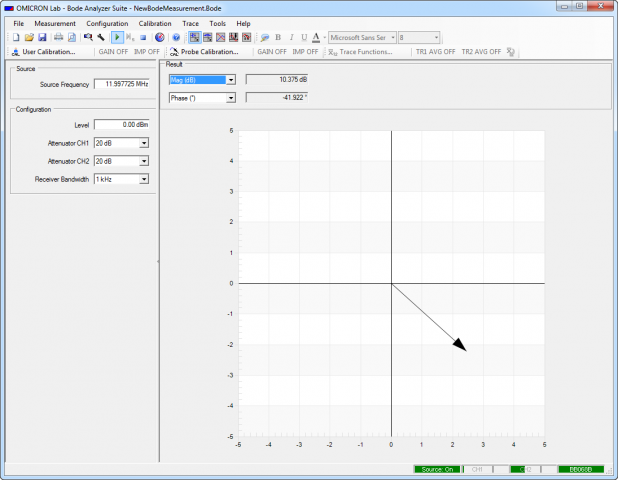Click the -41.922° phase result value

[x=277, y=98]
